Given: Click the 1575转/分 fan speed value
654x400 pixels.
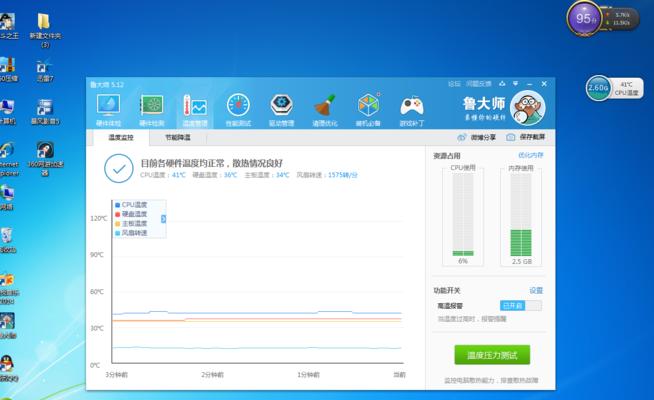Looking at the screenshot, I should 343,175.
